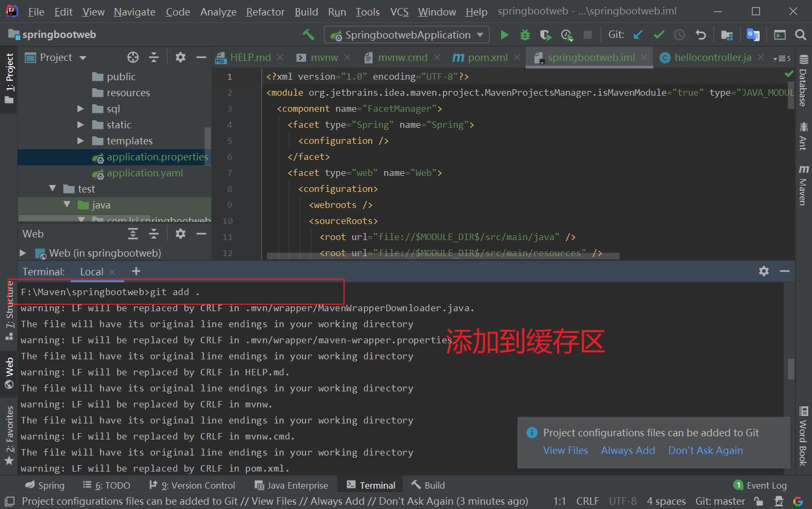
Task: Click the stop run square icon
Action: (x=588, y=35)
